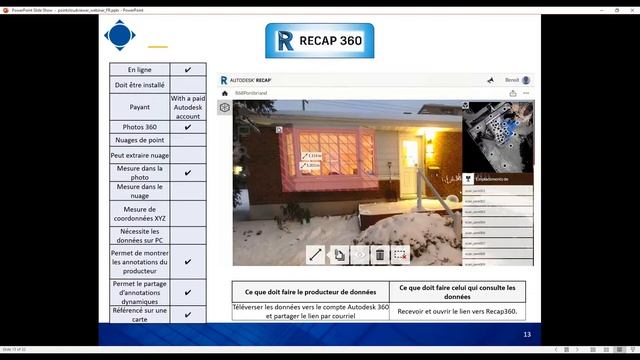Viewport: 640px width, 360px height.
Task: Open slide show options menu icon
Action: pyautogui.click(x=567, y=350)
